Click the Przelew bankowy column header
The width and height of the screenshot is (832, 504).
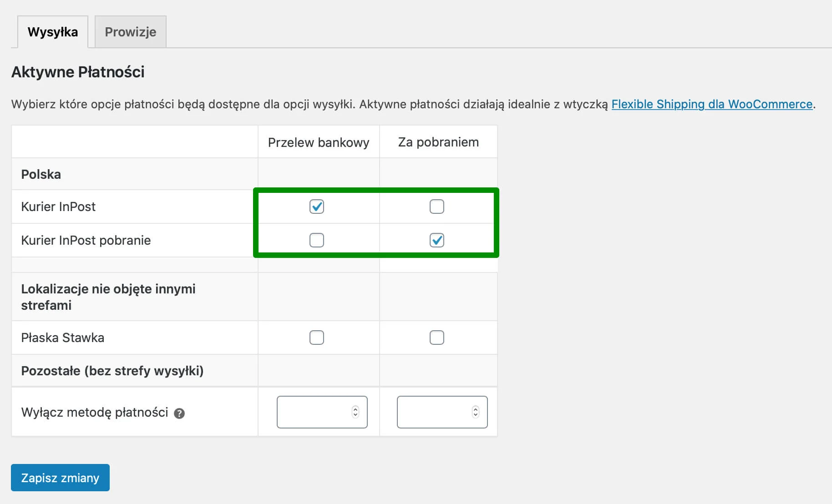click(319, 142)
